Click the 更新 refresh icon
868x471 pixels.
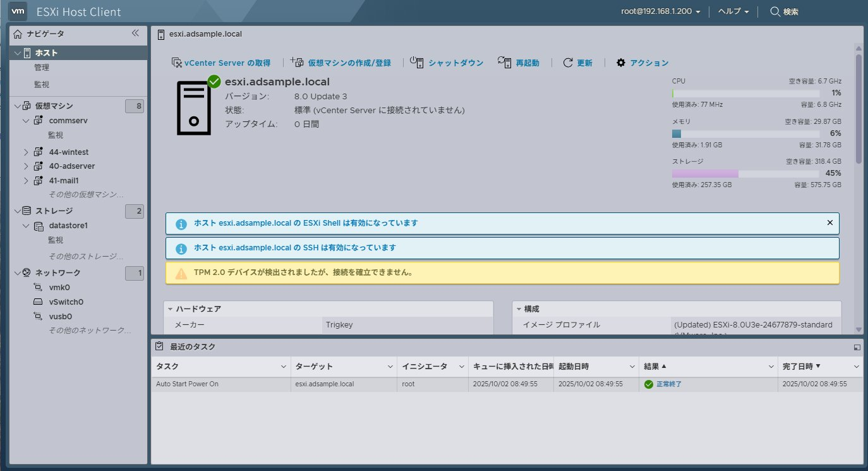[567, 63]
